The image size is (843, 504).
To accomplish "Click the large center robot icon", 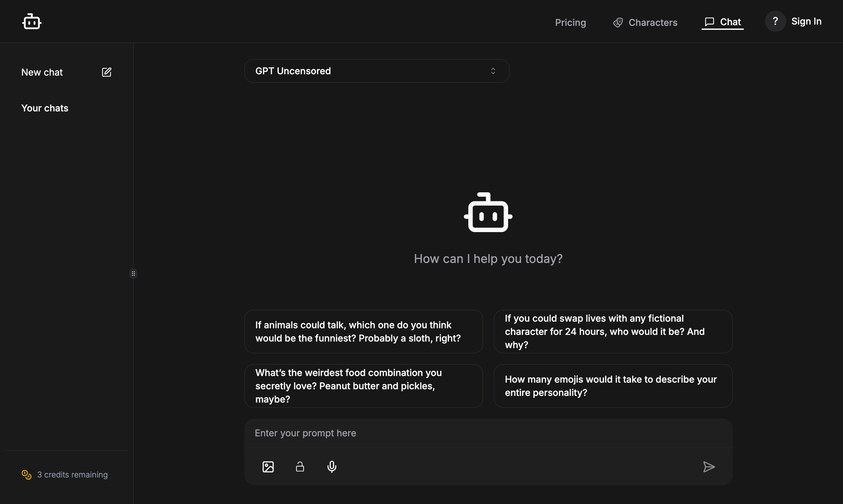I will (x=488, y=213).
